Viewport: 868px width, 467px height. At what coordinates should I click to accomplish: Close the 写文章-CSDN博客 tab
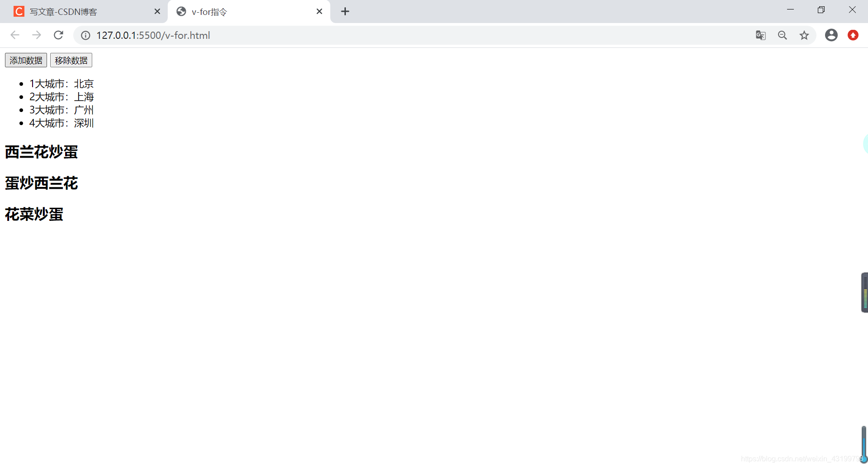point(157,11)
